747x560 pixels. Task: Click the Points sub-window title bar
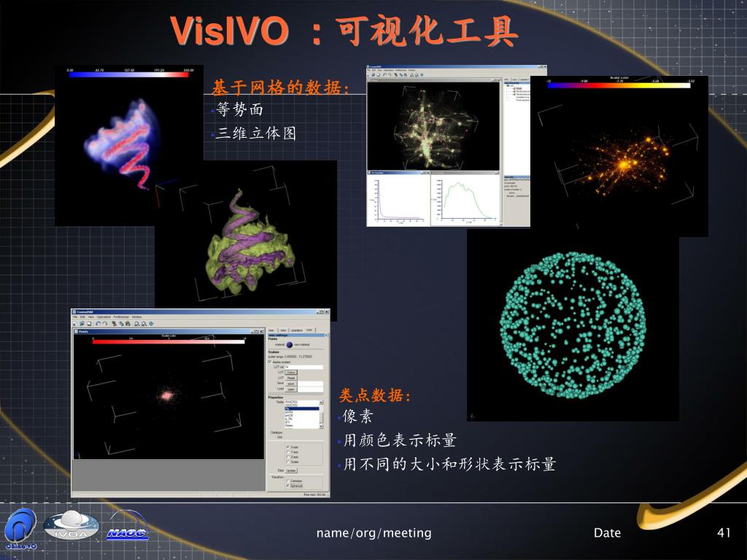[169, 332]
